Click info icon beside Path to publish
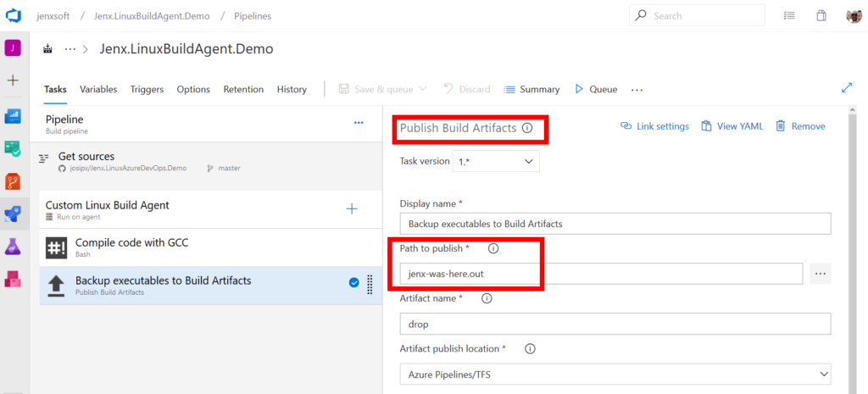 tap(493, 248)
